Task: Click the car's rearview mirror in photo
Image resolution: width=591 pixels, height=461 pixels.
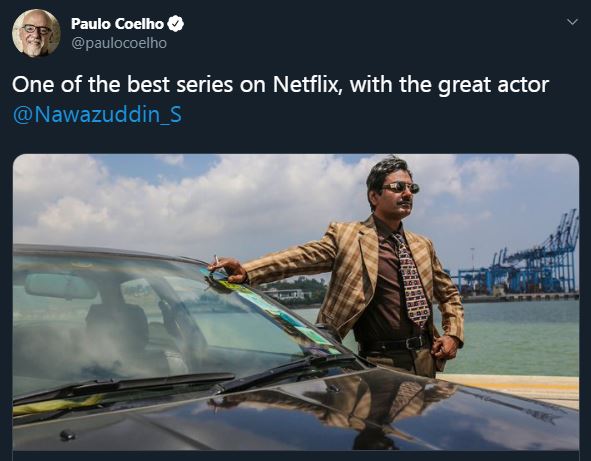Action: (x=60, y=286)
